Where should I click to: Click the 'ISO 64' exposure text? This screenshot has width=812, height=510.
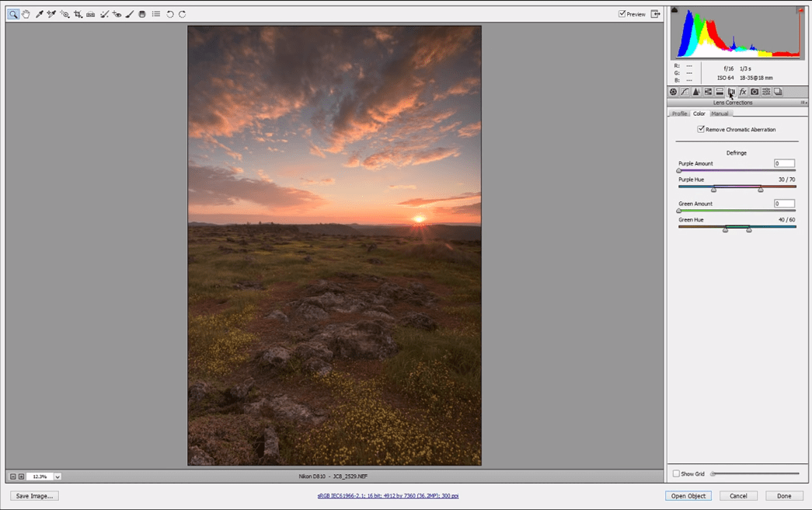pos(726,78)
